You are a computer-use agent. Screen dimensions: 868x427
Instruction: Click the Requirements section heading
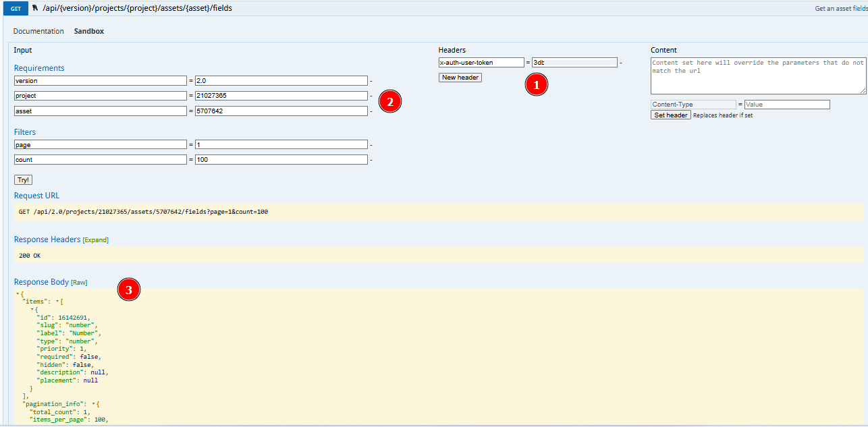39,68
